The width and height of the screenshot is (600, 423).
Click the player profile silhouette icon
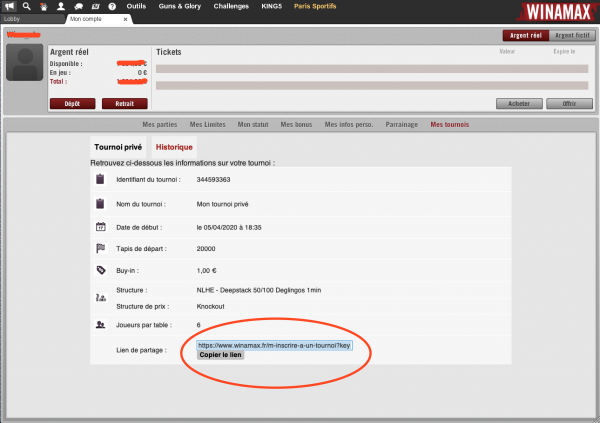61,6
